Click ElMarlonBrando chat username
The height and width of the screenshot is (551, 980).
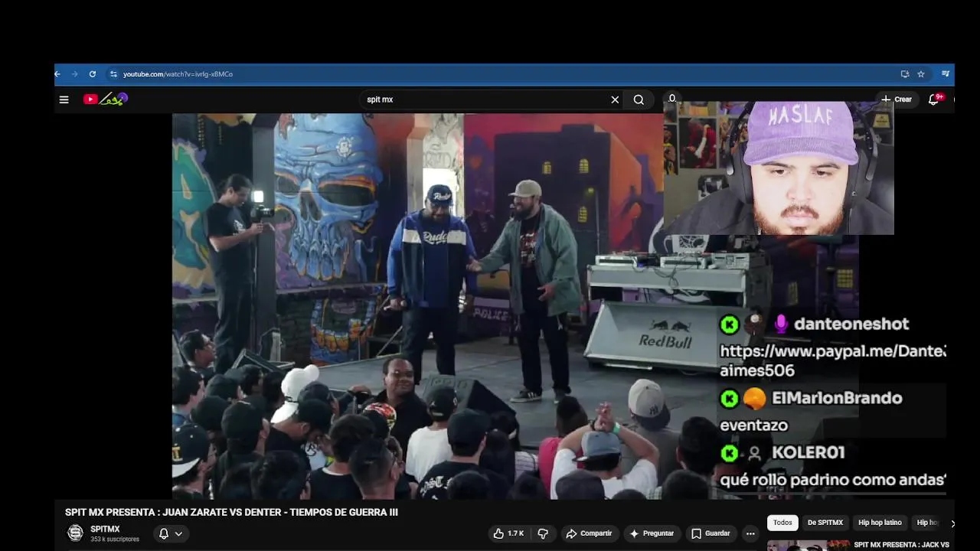837,398
